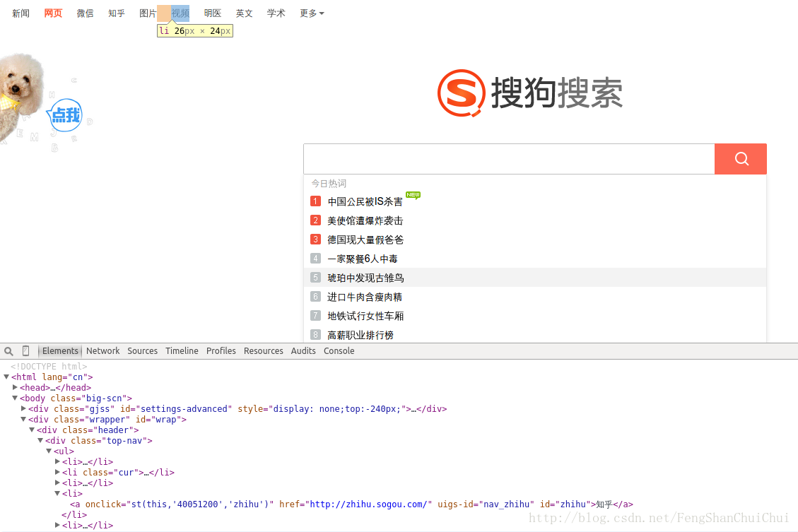Select hot search 中国公民被IS杀害
This screenshot has width=798, height=532.
click(x=365, y=202)
